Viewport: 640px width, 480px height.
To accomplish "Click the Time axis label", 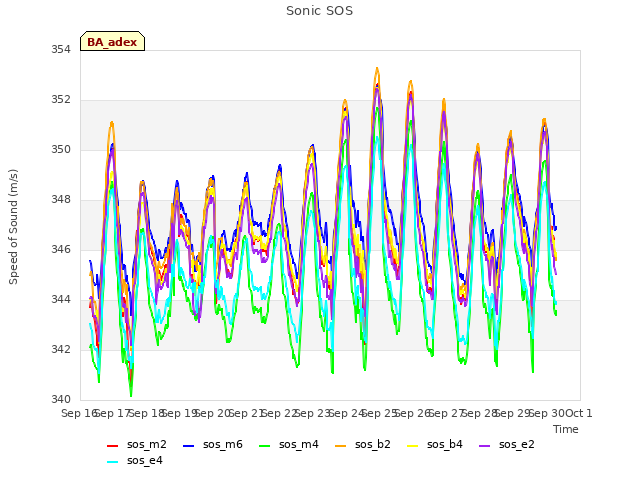I will tap(566, 429).
